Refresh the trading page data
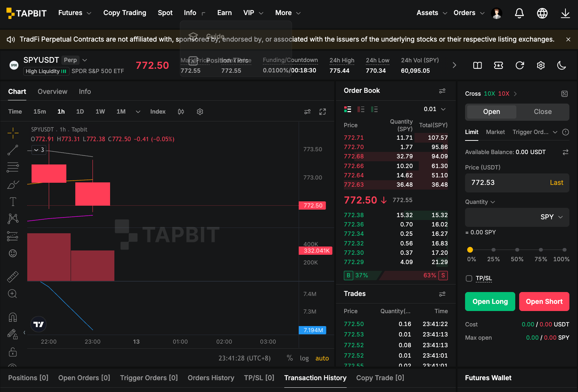 tap(520, 65)
